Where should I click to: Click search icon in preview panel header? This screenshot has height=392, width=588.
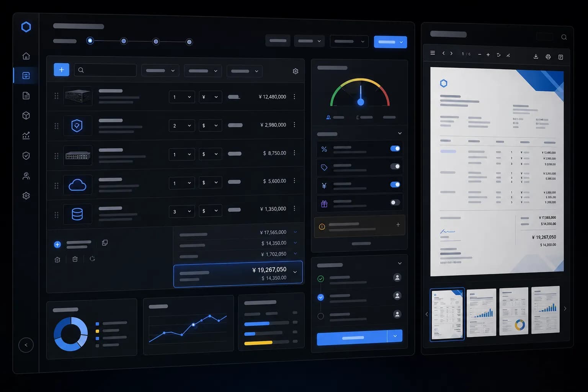[x=564, y=37]
